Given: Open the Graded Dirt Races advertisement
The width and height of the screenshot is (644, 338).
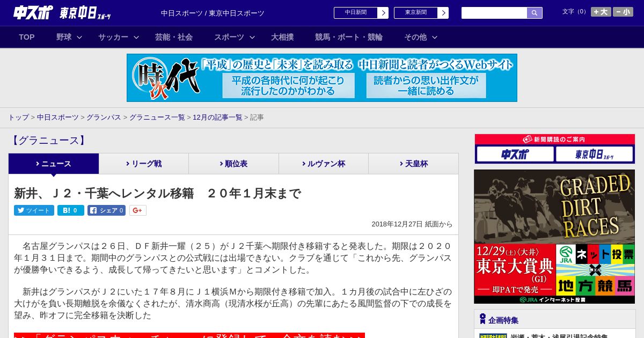Looking at the screenshot, I should click(x=554, y=237).
